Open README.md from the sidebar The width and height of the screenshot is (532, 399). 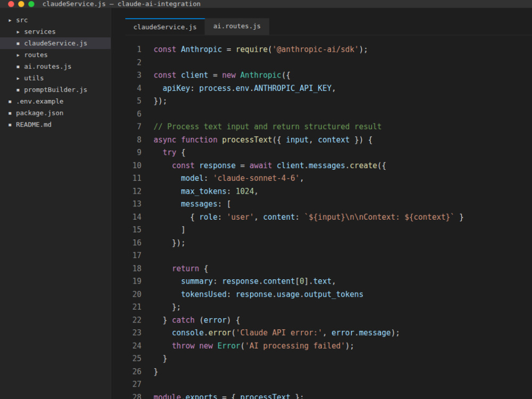click(x=55, y=124)
